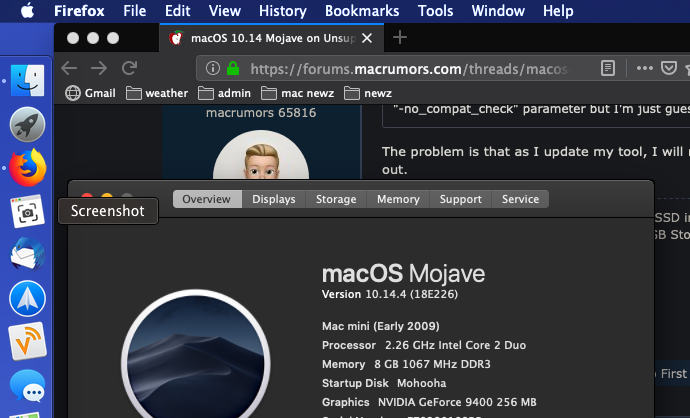The image size is (690, 418).
Task: Open the Bookmarks menu
Action: pos(362,11)
